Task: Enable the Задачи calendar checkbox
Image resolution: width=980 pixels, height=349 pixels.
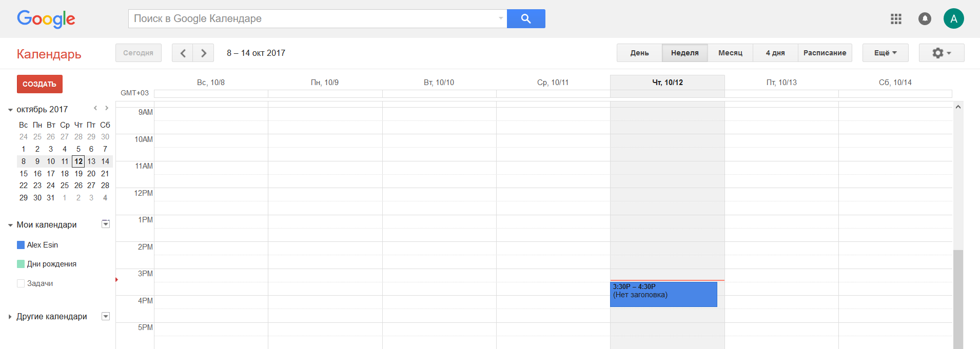Action: pos(21,283)
